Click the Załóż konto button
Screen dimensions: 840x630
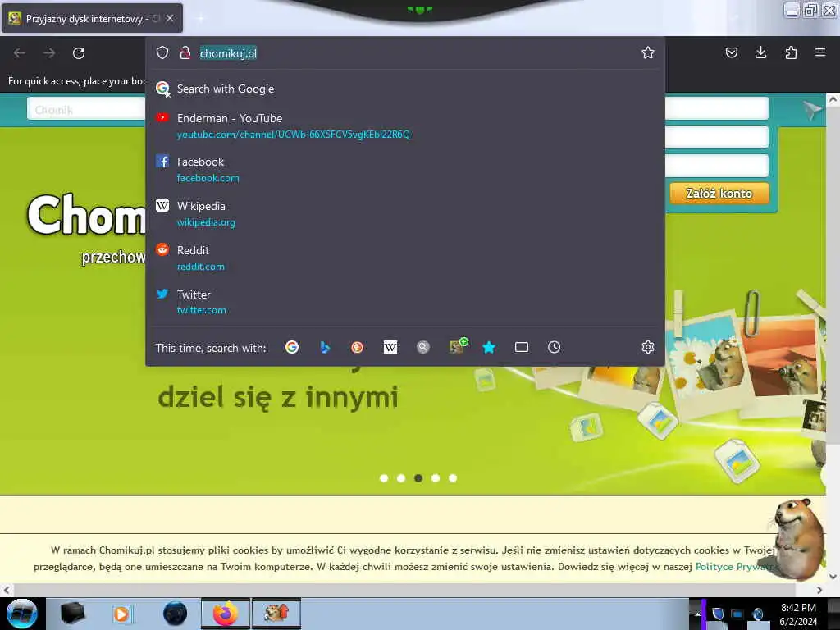[719, 194]
